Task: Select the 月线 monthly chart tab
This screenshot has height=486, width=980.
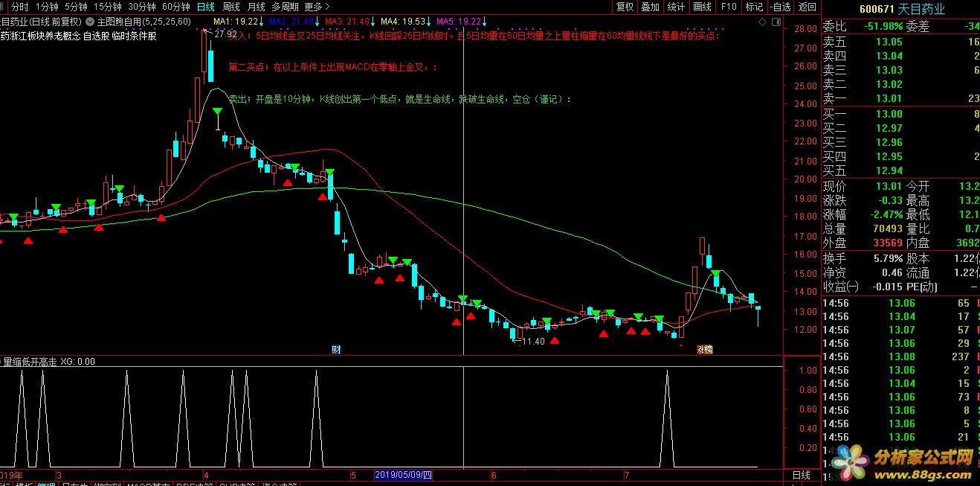Action: tap(256, 7)
